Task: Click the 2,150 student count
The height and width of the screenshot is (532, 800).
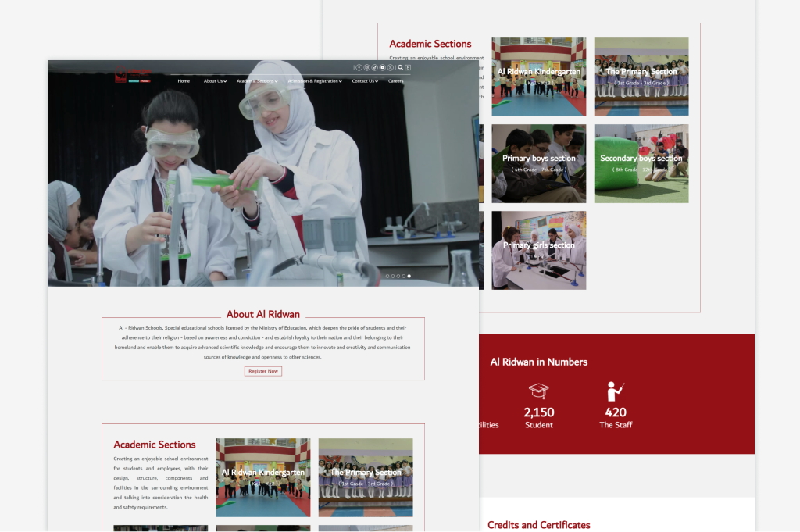Action: [x=539, y=412]
